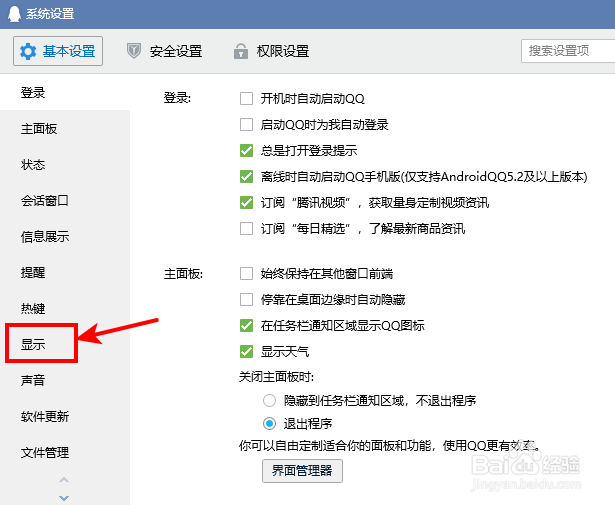
Task: Click the sidebar scroll-down chevron
Action: 64,498
